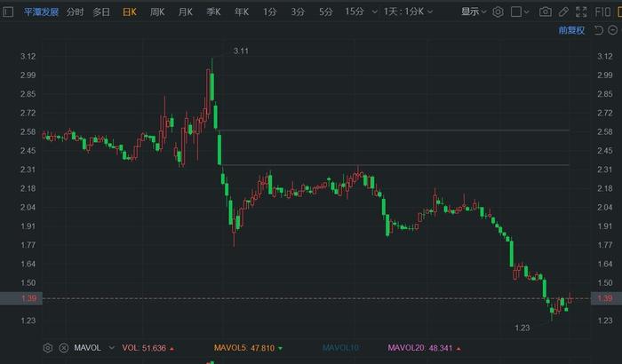Click the 平潭发展 stock name

click(40, 12)
